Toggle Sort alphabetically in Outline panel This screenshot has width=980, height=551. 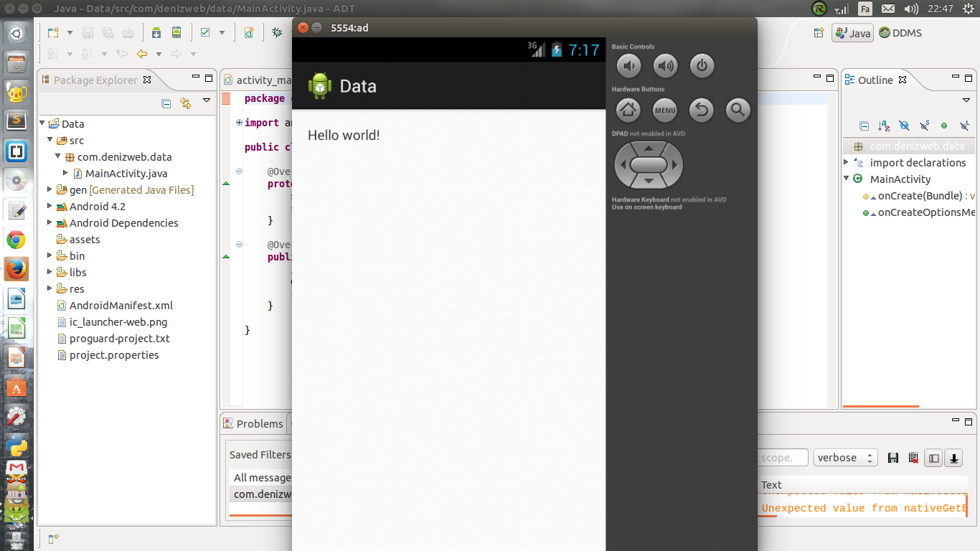[884, 126]
